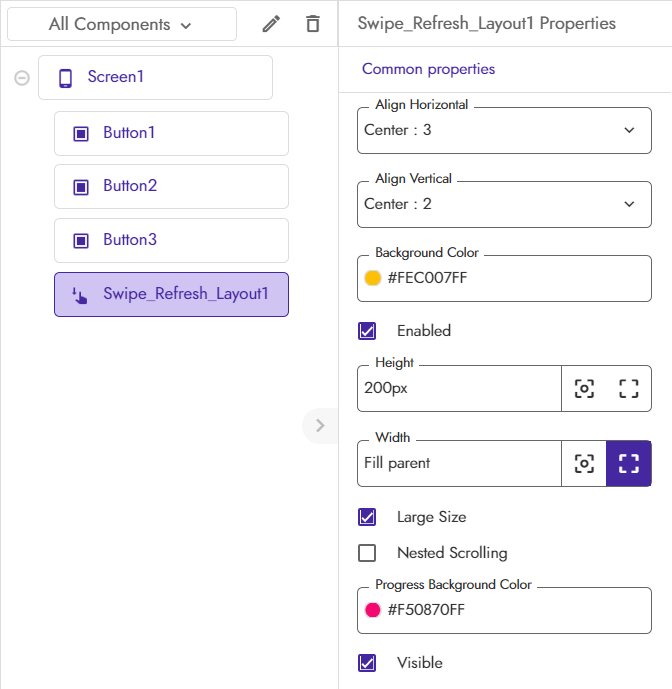Open the All Components dropdown

122,24
